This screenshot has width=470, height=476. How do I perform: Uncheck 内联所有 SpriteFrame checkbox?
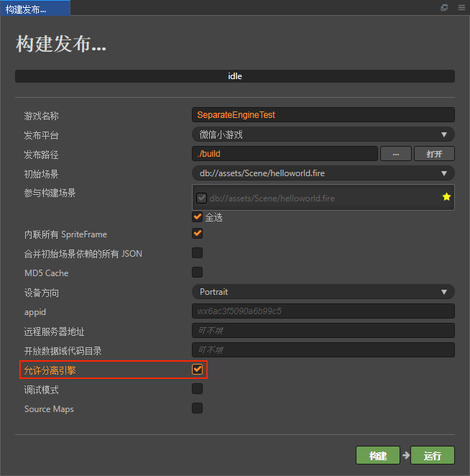pyautogui.click(x=198, y=234)
